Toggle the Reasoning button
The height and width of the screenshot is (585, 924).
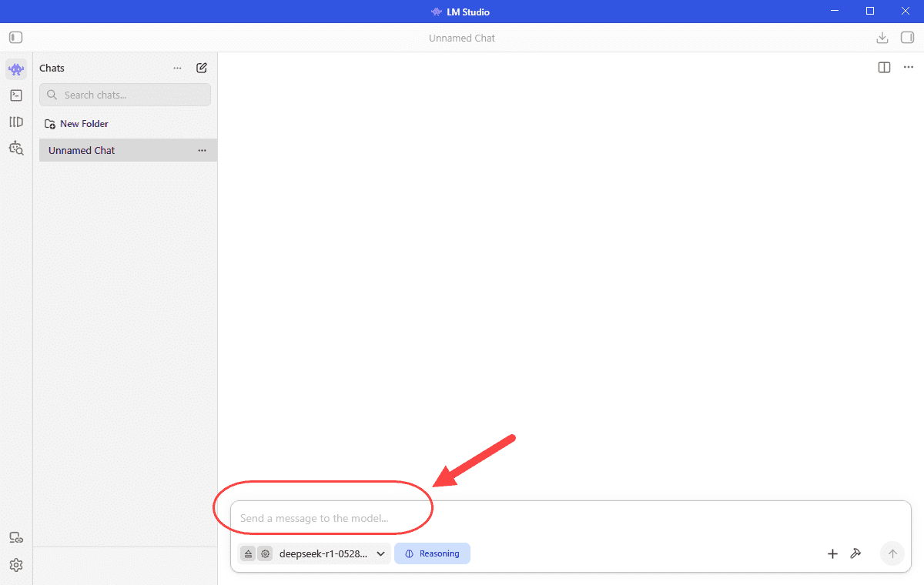point(432,553)
